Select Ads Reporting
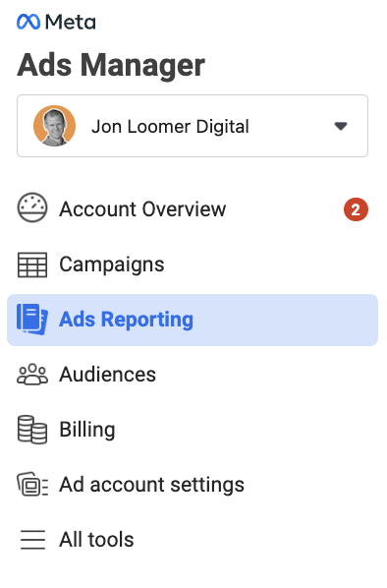387x588 pixels. tap(193, 320)
